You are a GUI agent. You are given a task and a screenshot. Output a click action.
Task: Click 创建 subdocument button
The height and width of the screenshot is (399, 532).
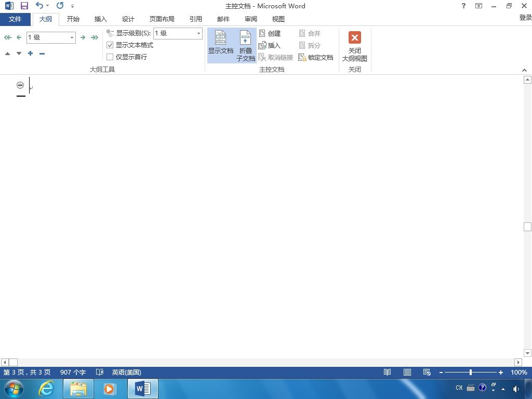270,33
